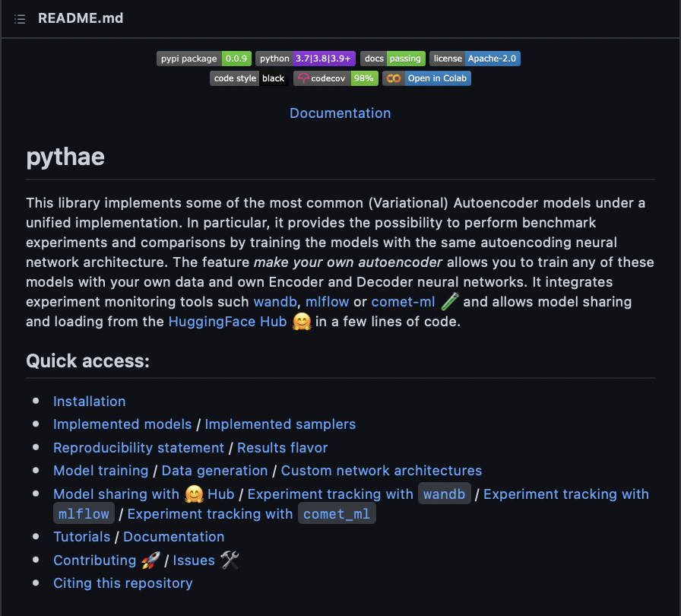Open the comet-ml link in the description
Viewport: 681px width, 616px height.
[403, 302]
